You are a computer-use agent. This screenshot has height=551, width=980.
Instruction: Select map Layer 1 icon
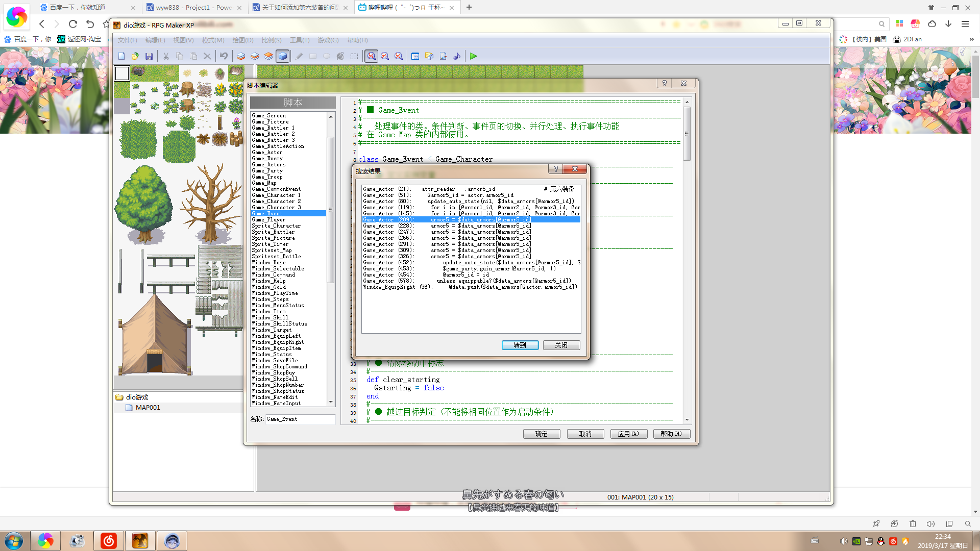(x=241, y=56)
